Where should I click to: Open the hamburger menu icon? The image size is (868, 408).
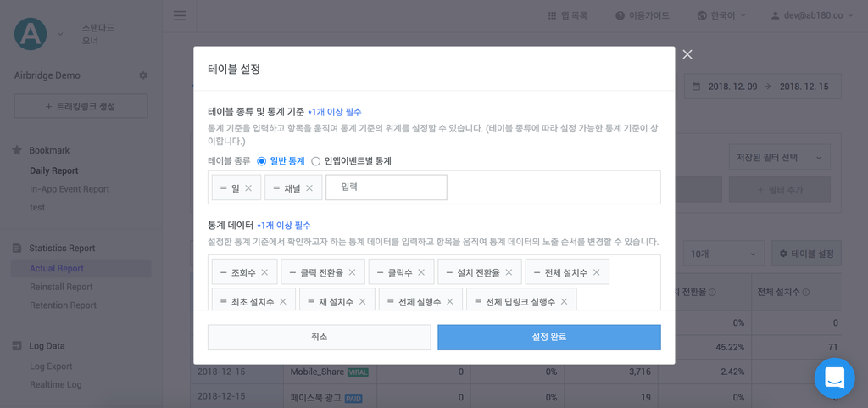[x=180, y=15]
